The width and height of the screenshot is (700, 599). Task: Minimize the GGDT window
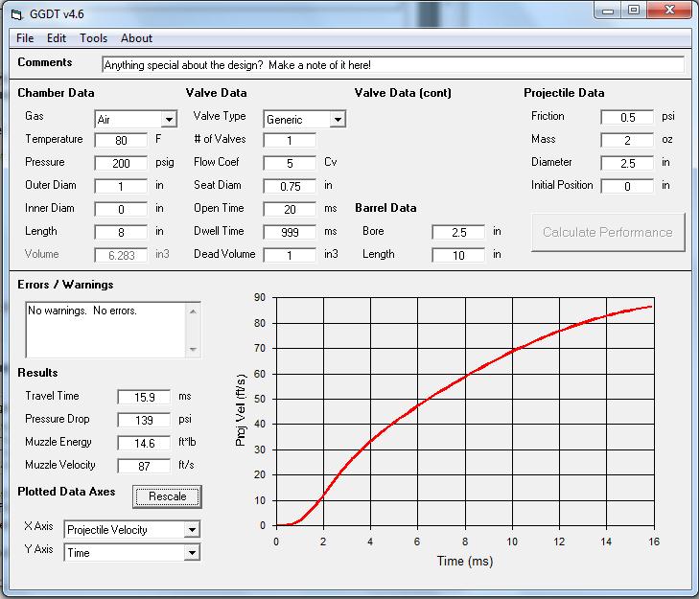coord(608,11)
